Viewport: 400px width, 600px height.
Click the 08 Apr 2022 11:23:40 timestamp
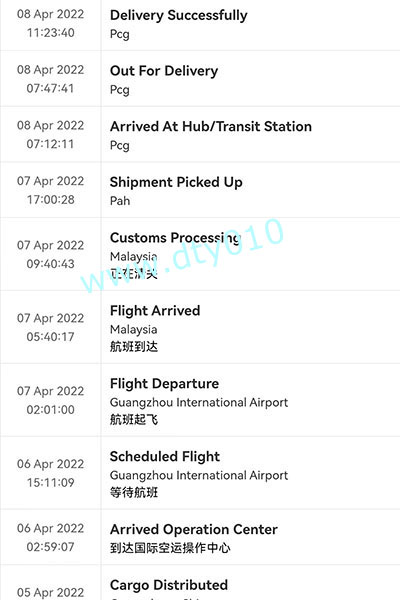pyautogui.click(x=51, y=23)
